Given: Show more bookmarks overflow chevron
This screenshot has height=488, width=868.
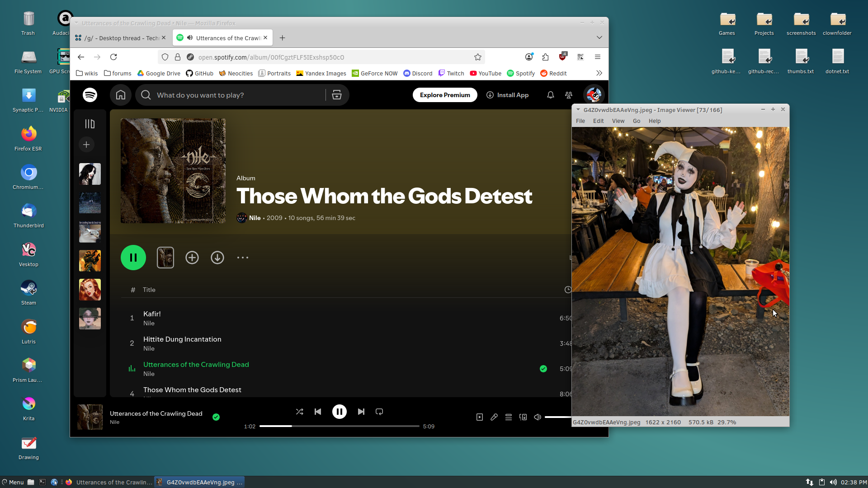Looking at the screenshot, I should coord(599,73).
